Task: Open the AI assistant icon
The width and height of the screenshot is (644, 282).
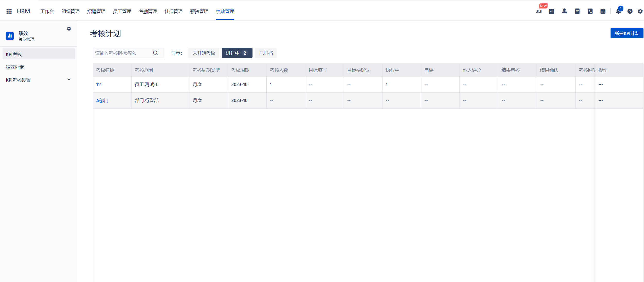Action: pyautogui.click(x=539, y=11)
